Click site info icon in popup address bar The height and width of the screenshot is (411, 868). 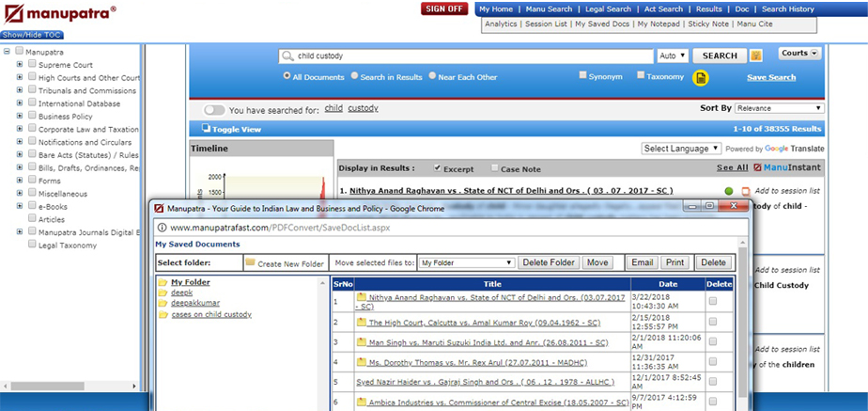tap(162, 227)
